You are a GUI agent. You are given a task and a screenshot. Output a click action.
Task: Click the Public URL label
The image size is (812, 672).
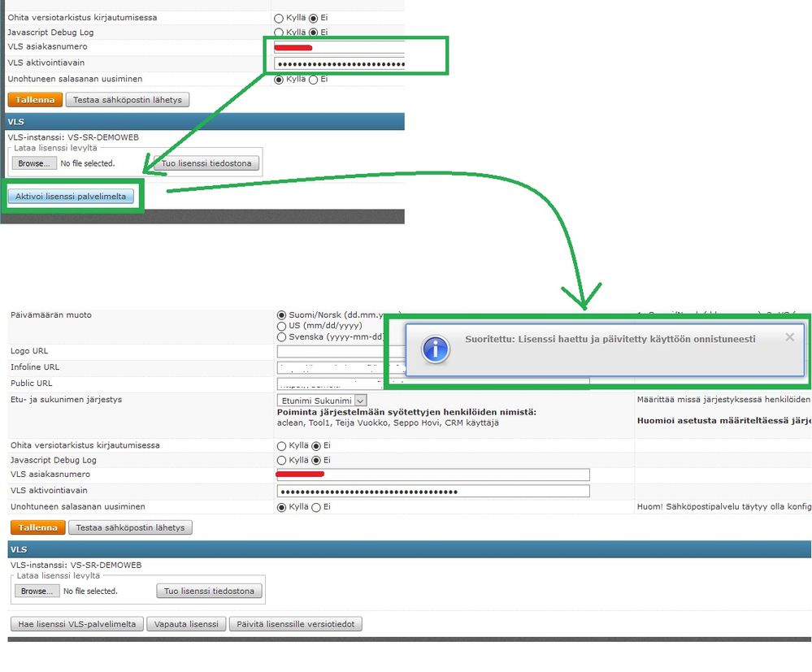tap(31, 383)
